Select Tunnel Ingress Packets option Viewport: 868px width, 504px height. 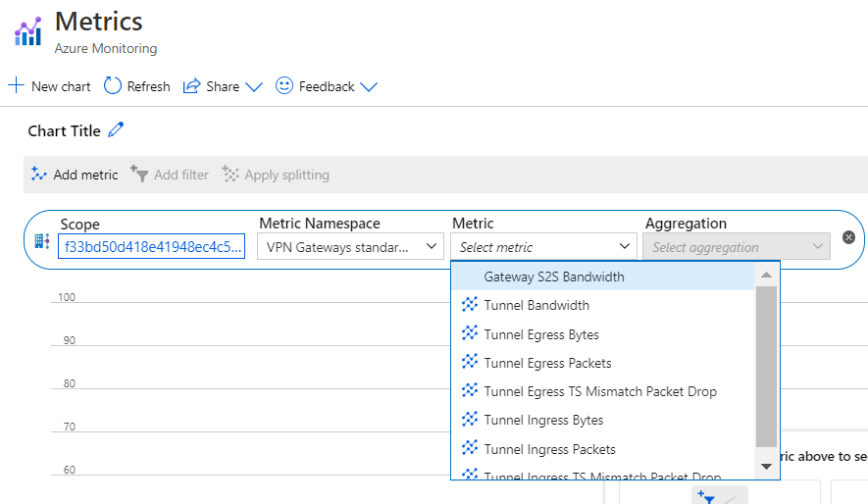(549, 449)
